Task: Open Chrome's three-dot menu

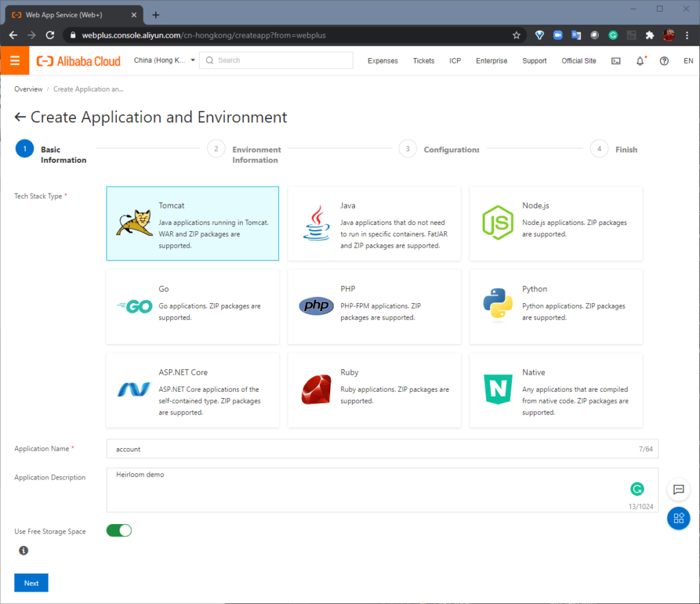Action: [686, 36]
